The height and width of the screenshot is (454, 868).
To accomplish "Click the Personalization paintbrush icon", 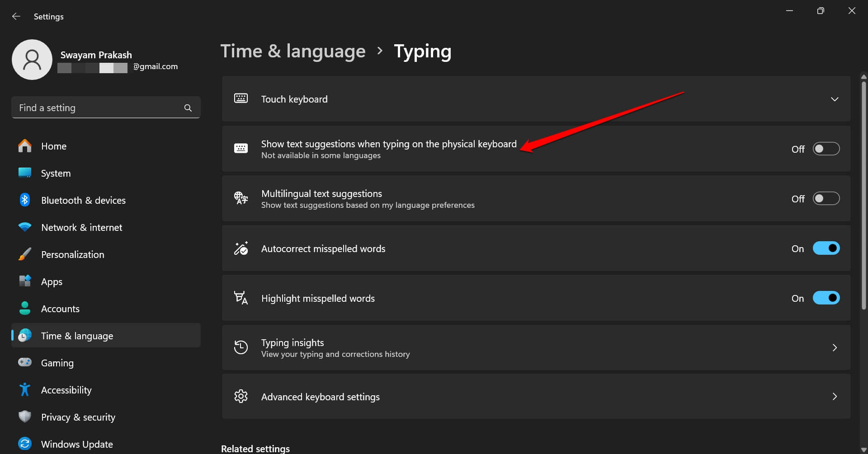I will point(25,254).
